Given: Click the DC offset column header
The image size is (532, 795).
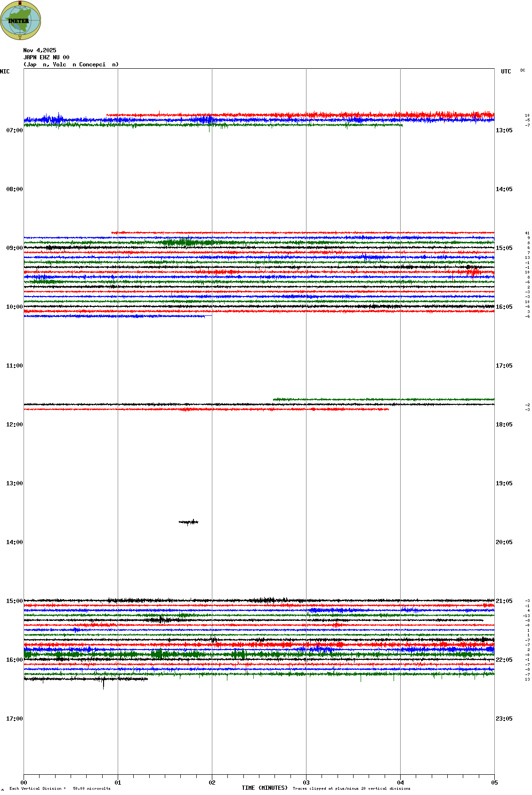Looking at the screenshot, I should pyautogui.click(x=523, y=71).
